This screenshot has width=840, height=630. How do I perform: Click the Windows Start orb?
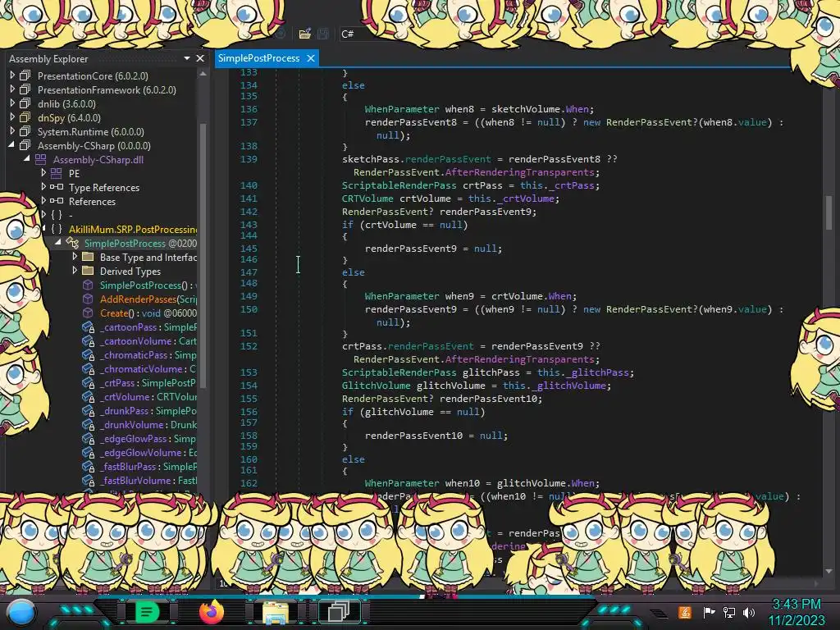click(x=21, y=612)
